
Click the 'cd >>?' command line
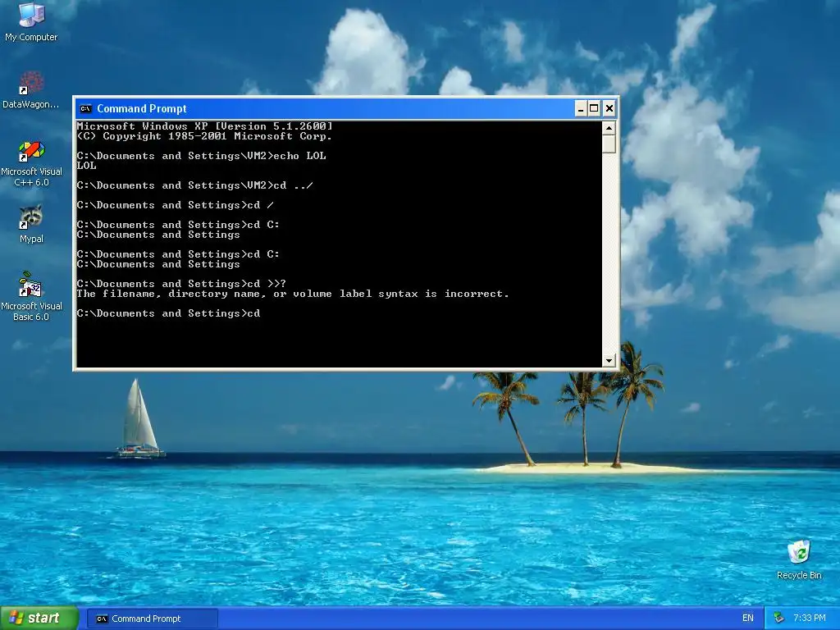pyautogui.click(x=181, y=284)
